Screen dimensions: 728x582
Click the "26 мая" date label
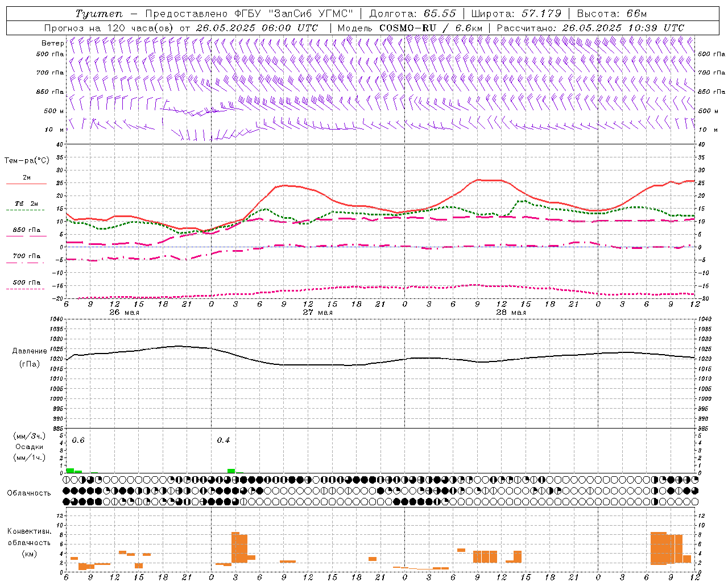[125, 312]
